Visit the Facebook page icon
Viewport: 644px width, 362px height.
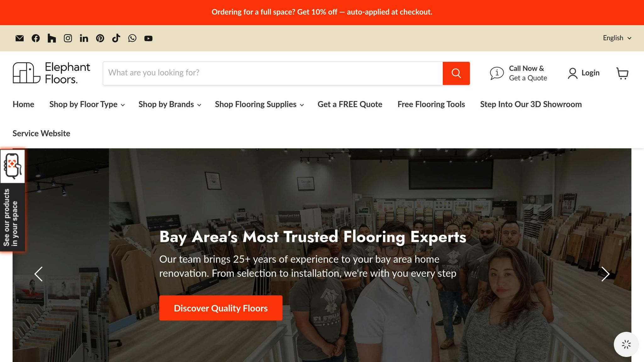tap(36, 38)
